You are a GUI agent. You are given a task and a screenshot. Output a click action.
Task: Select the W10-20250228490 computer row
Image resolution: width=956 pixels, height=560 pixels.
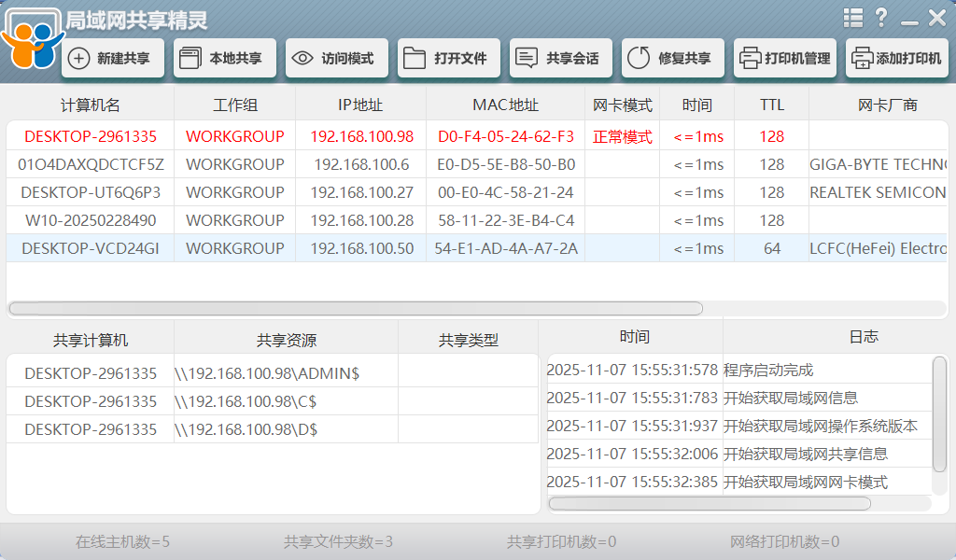(x=89, y=220)
